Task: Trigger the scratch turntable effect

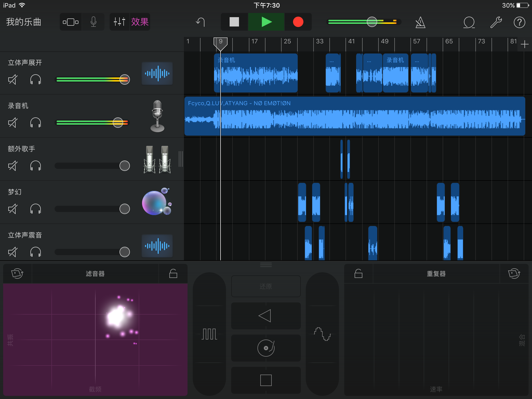Action: (266, 348)
